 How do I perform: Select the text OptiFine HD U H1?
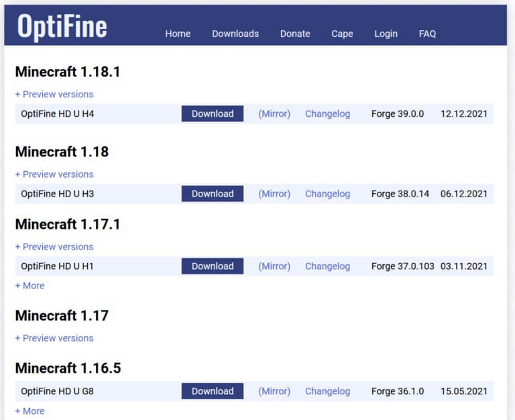[x=57, y=266]
